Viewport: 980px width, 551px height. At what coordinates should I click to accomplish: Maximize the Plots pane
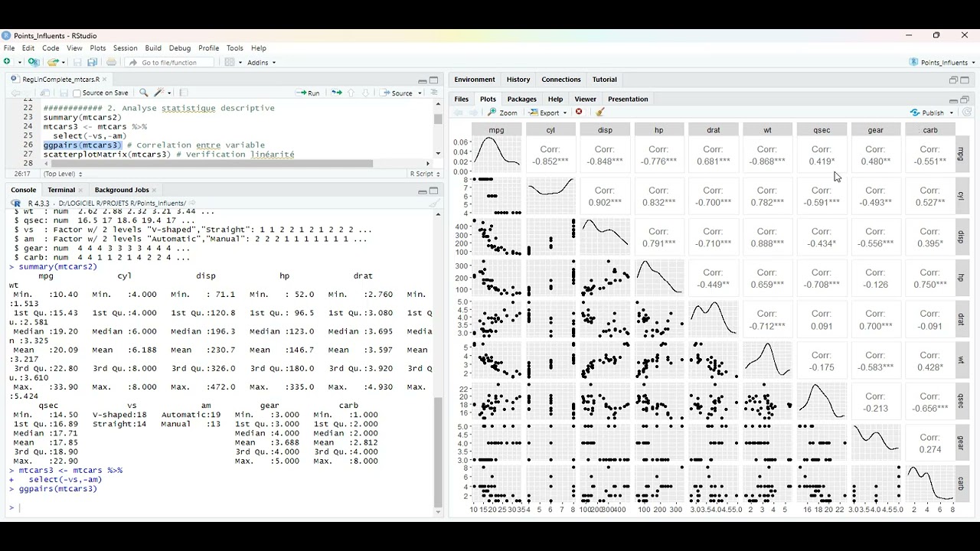(965, 99)
